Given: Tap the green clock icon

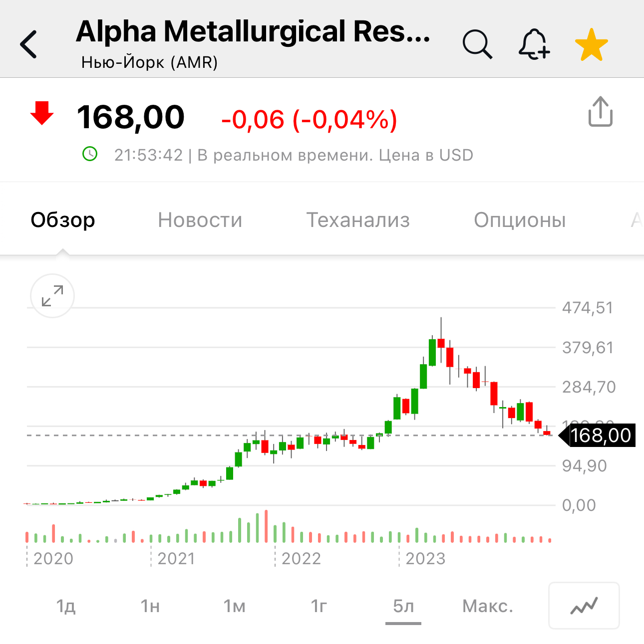Looking at the screenshot, I should click(x=90, y=154).
